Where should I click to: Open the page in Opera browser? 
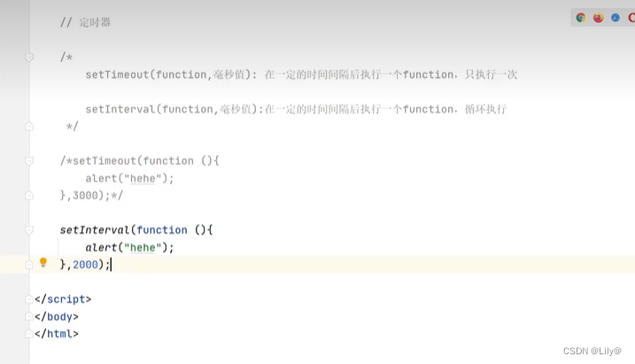(x=631, y=18)
